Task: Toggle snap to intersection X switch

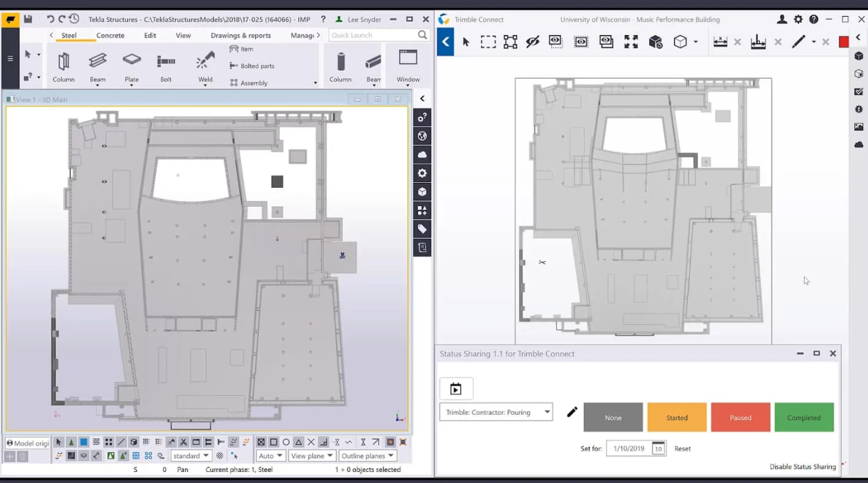Action: [311, 442]
